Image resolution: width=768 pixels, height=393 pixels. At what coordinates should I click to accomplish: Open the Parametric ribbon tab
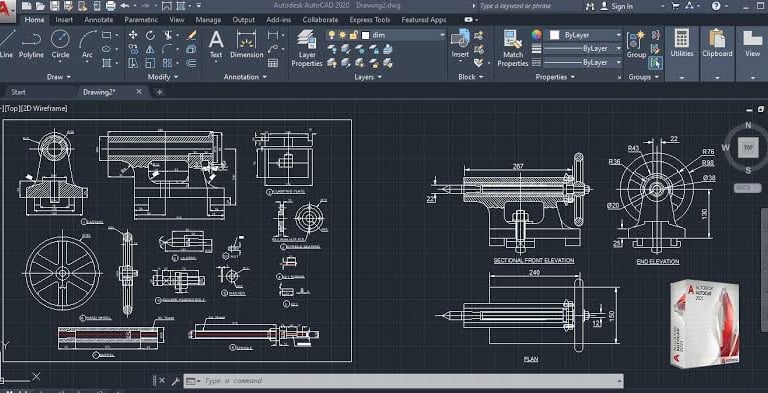[x=141, y=20]
